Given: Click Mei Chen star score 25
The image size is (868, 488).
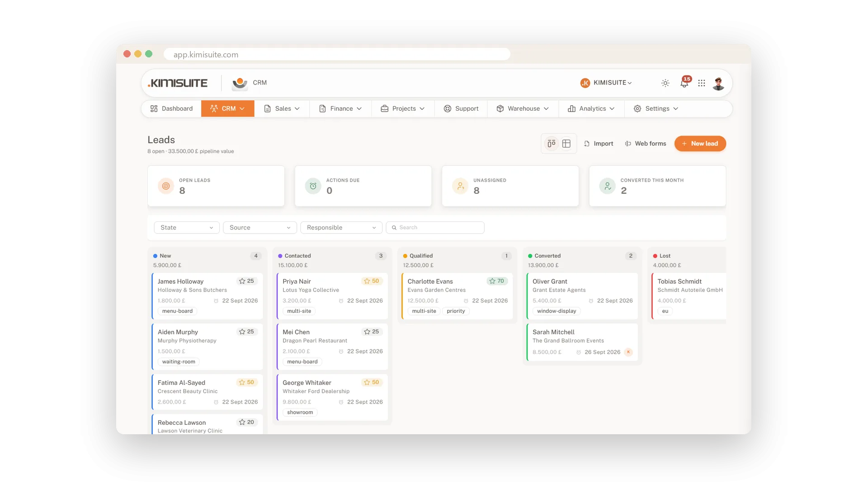Looking at the screenshot, I should pos(372,332).
